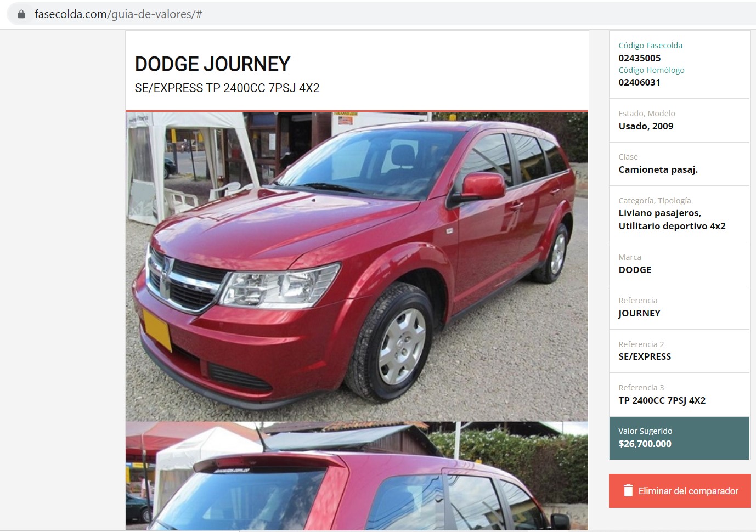Select the SE/EXPRESS TP 2400CC subtitle text
Screen dimensions: 756x532
point(227,88)
